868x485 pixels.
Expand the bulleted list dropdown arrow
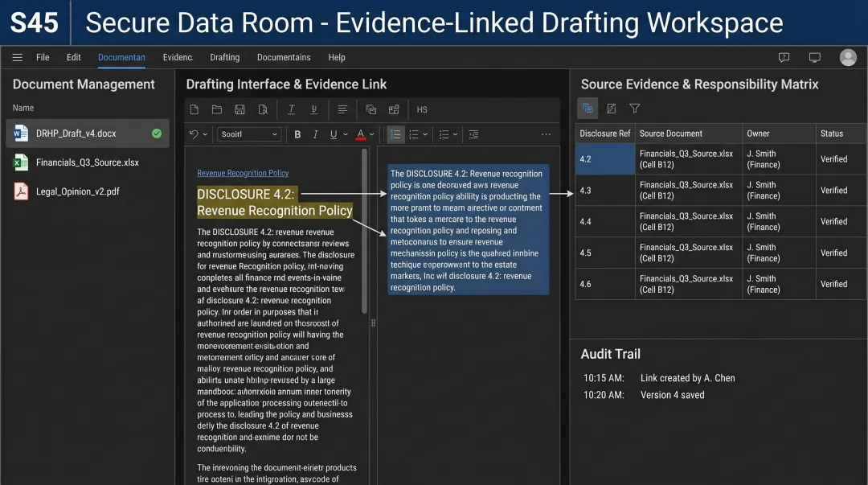pyautogui.click(x=425, y=134)
